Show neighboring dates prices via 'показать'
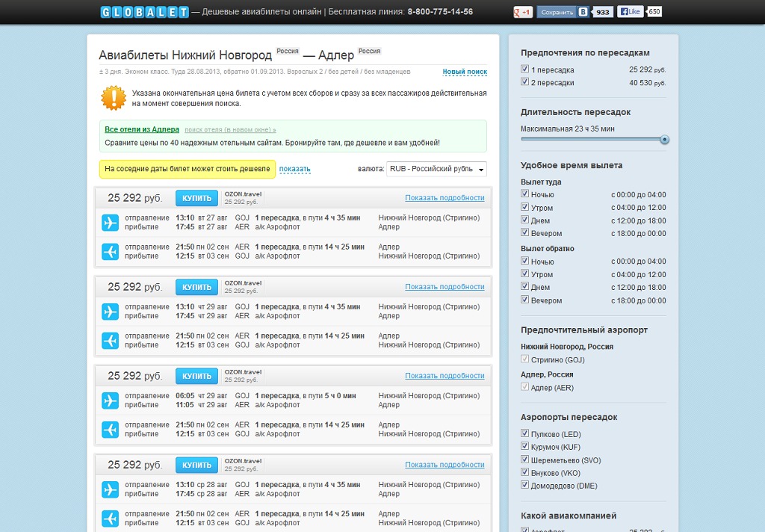Image resolution: width=765 pixels, height=532 pixels. point(294,170)
